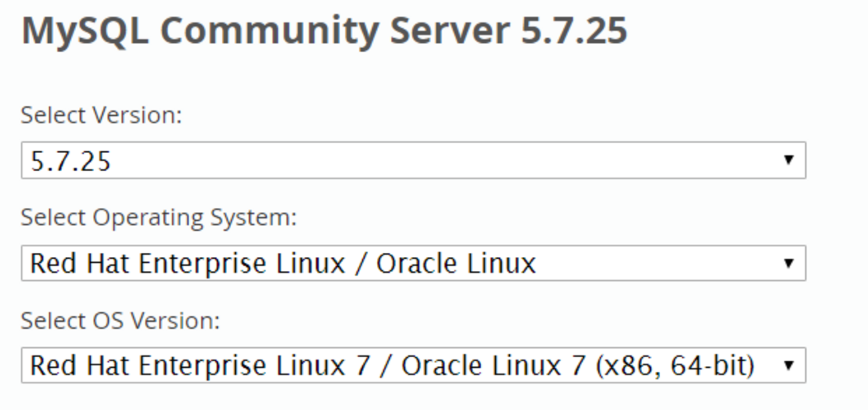Click the '5.7.25' number in the page heading

click(x=574, y=30)
